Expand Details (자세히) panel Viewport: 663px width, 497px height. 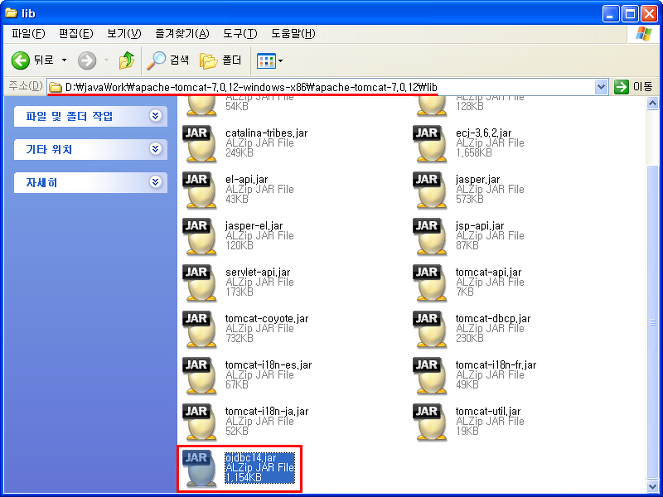pos(90,182)
